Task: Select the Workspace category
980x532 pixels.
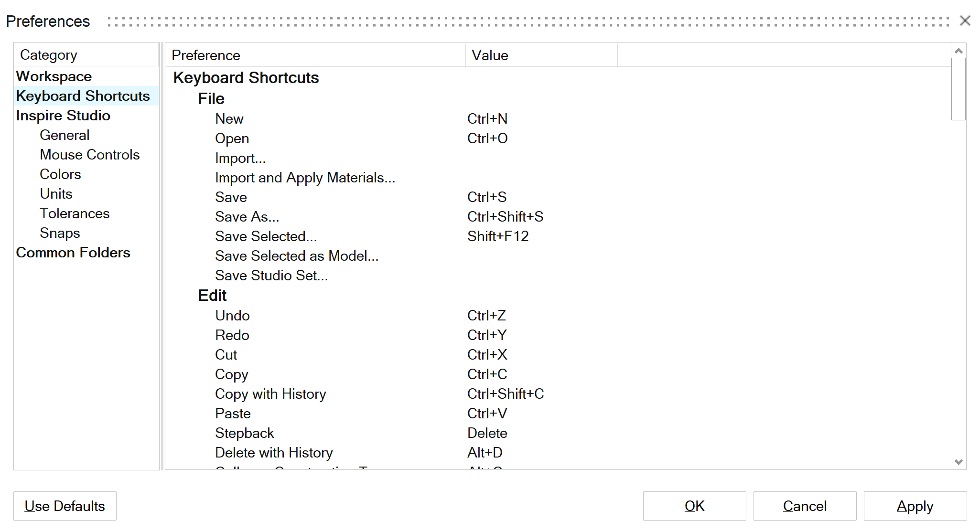Action: tap(54, 76)
